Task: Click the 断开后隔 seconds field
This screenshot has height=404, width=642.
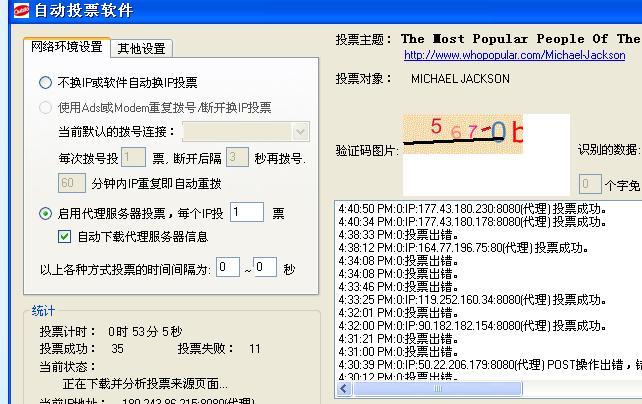Action: click(x=237, y=158)
